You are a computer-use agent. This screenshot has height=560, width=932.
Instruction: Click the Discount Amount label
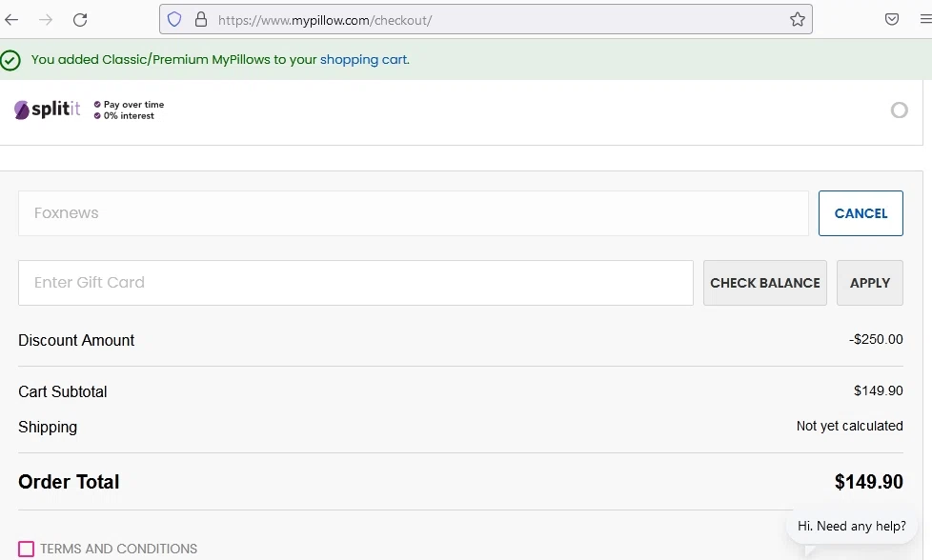coord(76,340)
